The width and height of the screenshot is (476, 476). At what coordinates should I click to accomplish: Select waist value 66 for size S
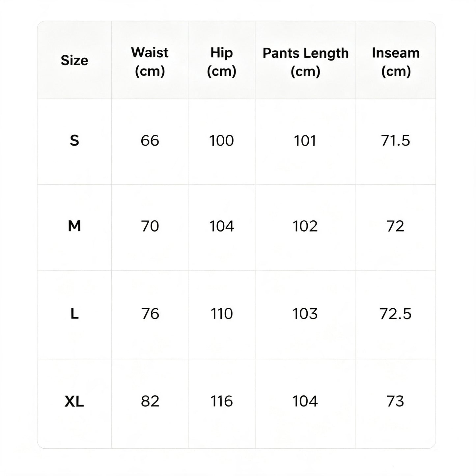(x=150, y=141)
